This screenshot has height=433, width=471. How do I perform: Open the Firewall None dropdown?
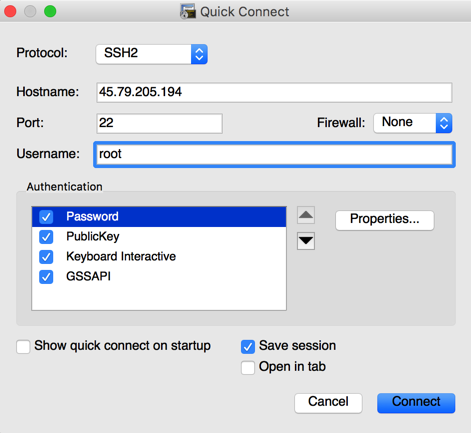coord(413,123)
